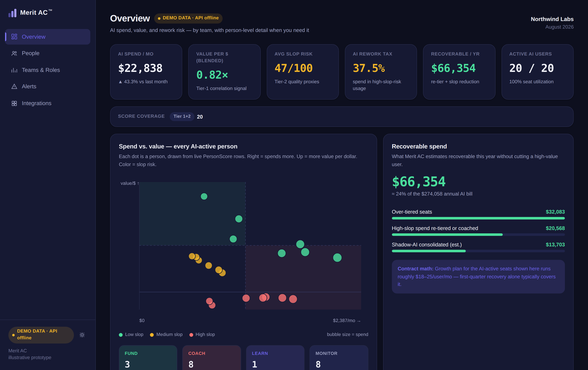The image size is (588, 370).
Task: Toggle the light/dark theme sun icon
Action: point(82,335)
